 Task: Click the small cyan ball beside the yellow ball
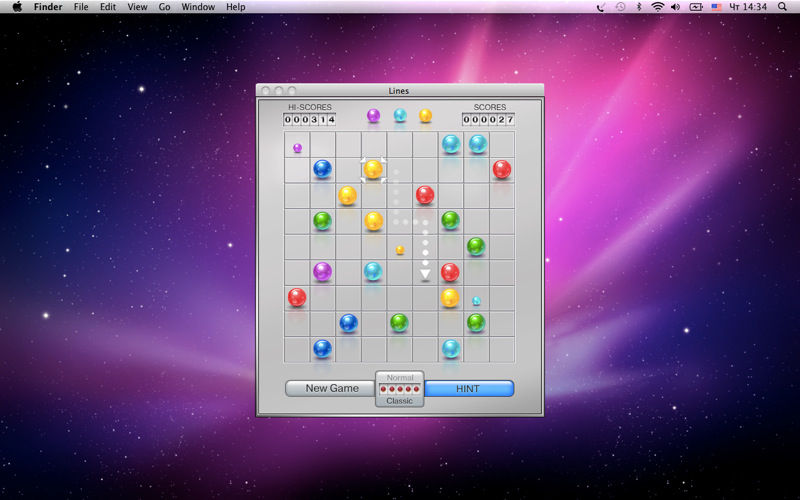[x=476, y=301]
